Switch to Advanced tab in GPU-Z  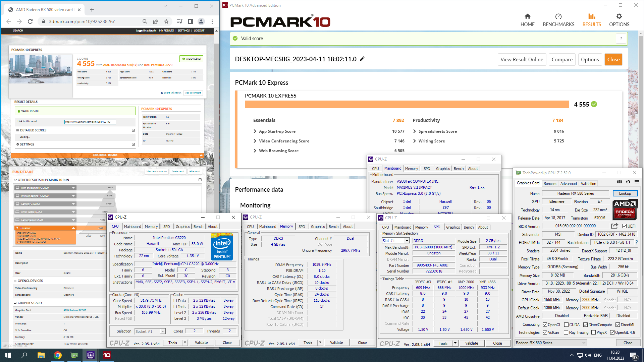pos(569,184)
